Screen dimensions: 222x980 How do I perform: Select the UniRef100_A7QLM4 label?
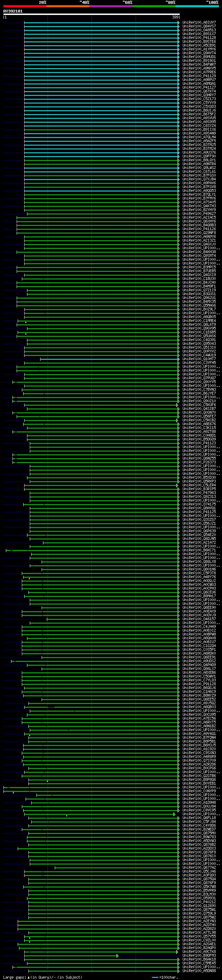(199, 137)
